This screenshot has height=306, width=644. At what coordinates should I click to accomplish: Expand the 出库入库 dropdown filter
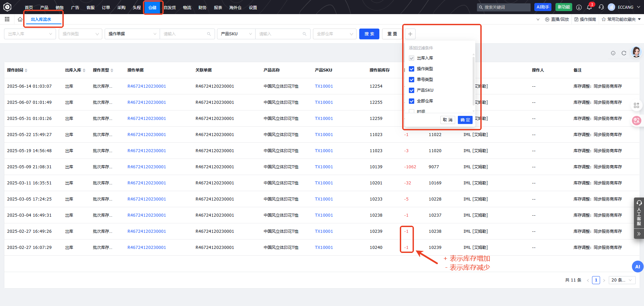click(30, 34)
